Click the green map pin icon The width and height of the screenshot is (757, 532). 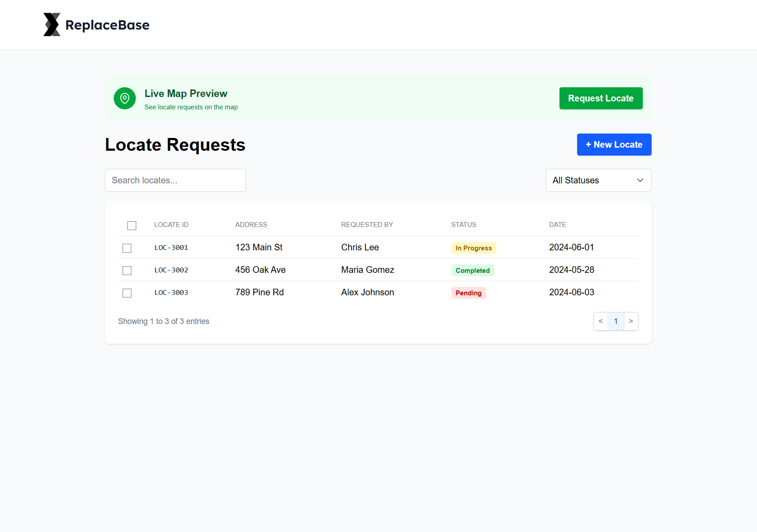(x=125, y=98)
